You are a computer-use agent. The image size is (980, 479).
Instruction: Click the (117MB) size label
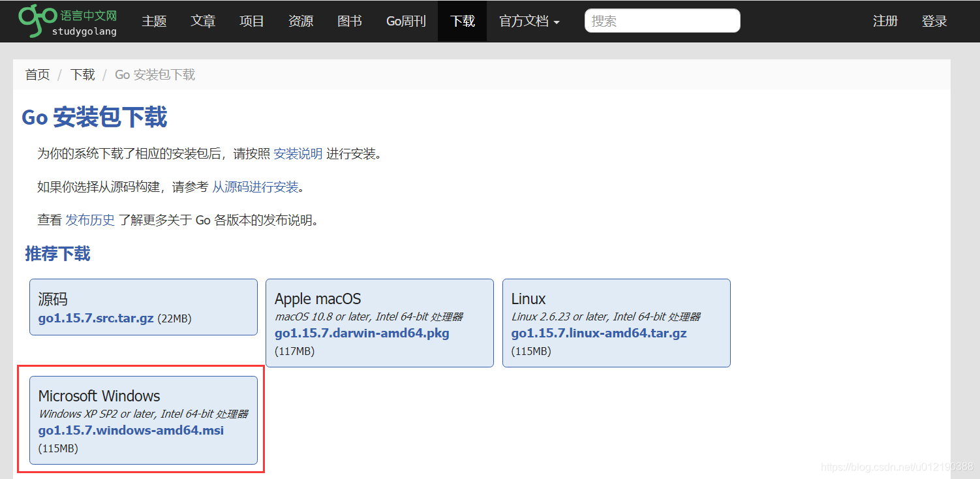point(294,351)
